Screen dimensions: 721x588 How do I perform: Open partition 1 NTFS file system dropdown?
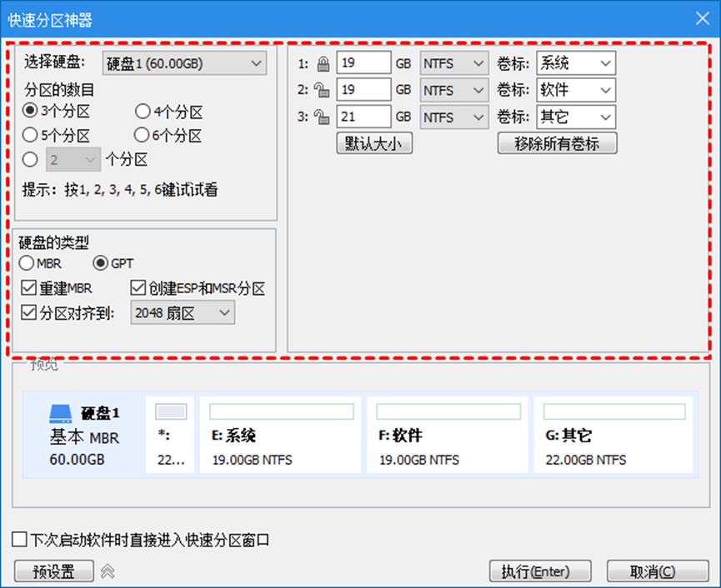click(453, 63)
